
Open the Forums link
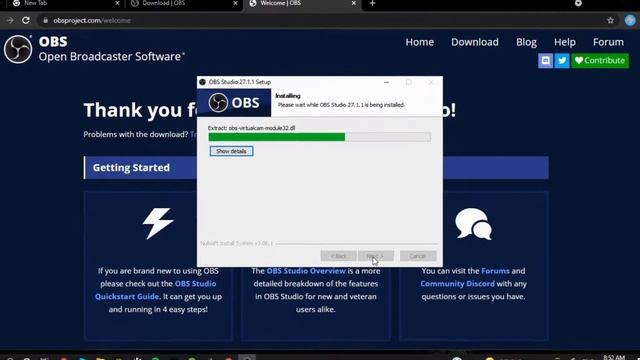(x=495, y=271)
